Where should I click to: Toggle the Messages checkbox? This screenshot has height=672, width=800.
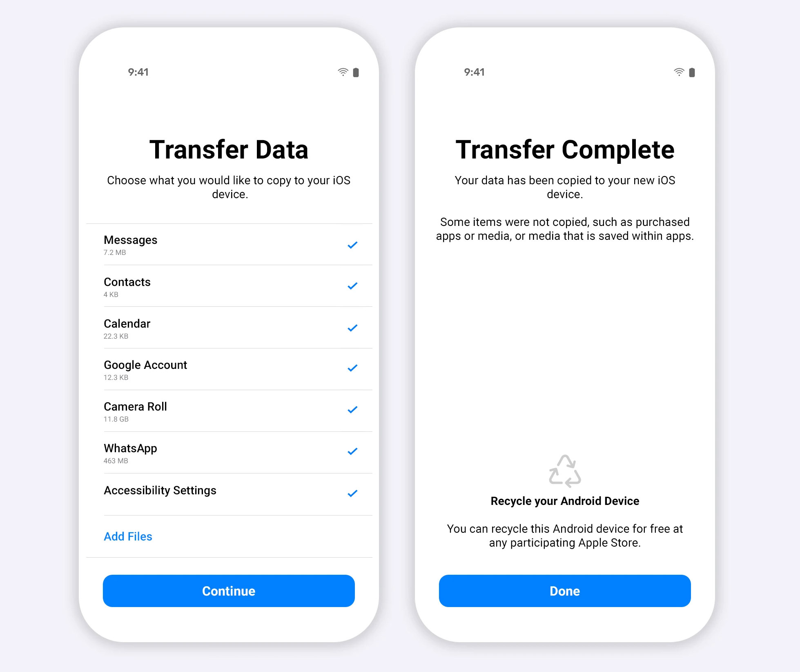click(352, 246)
